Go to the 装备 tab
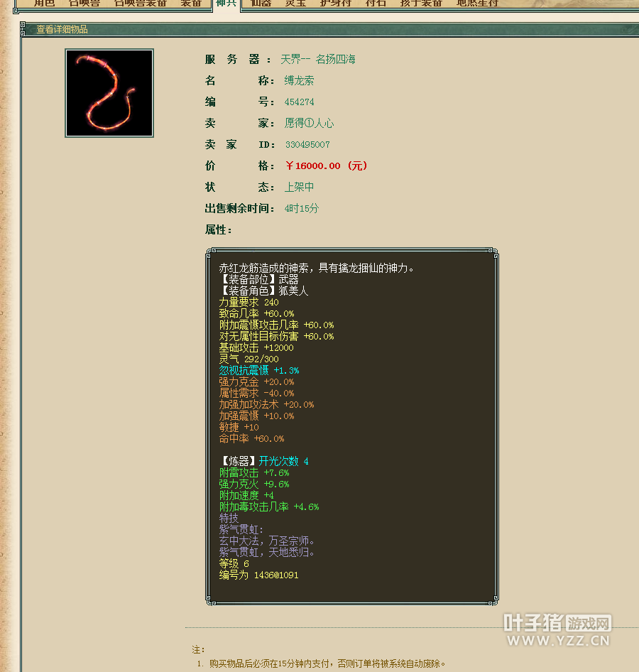Screen dimensions: 639x672 (x=191, y=4)
